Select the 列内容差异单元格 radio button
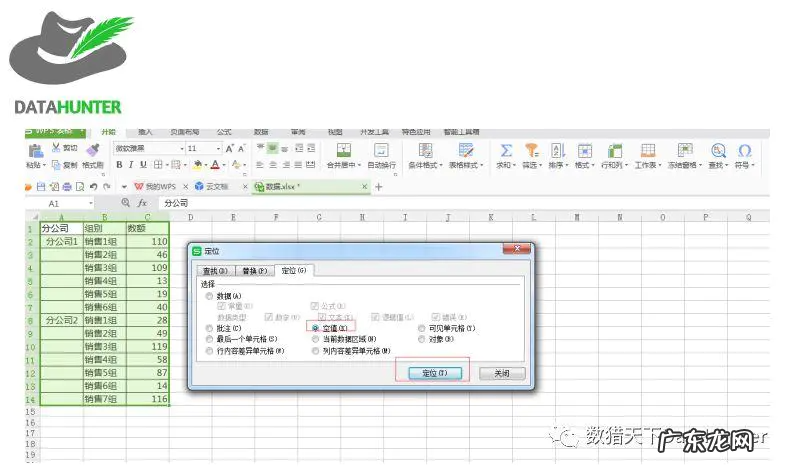Image resolution: width=792 pixels, height=470 pixels. (x=316, y=351)
